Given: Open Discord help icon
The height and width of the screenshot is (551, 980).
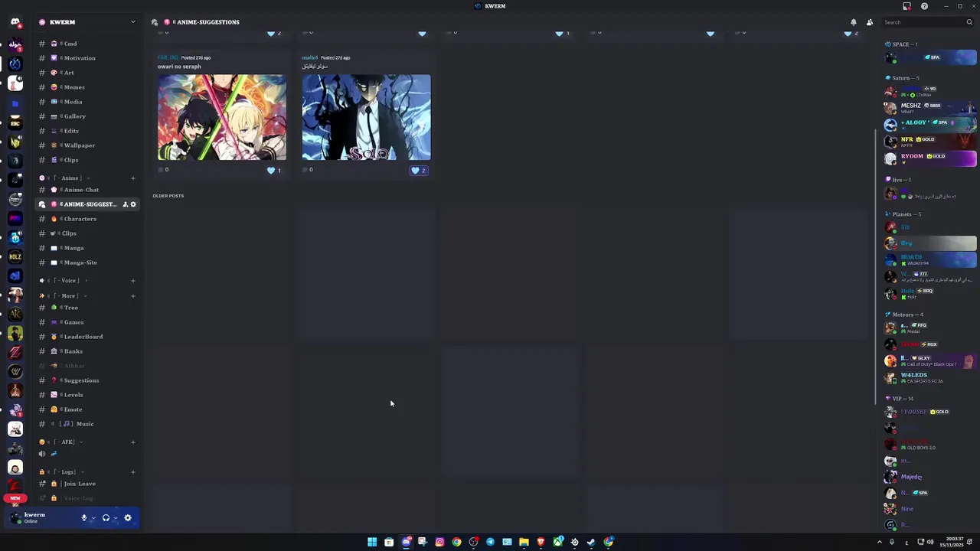Looking at the screenshot, I should click(x=924, y=6).
